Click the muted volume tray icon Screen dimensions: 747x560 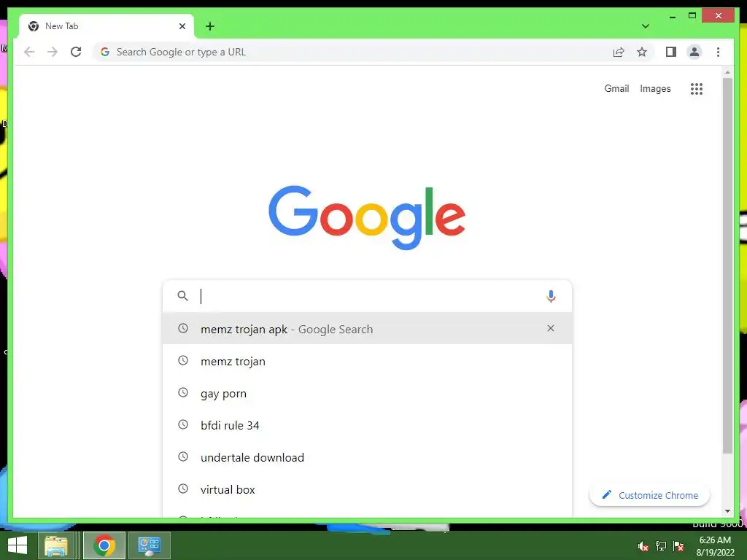click(643, 546)
